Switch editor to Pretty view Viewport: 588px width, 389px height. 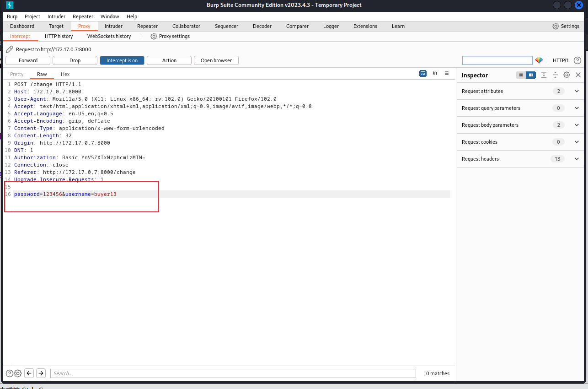click(17, 74)
